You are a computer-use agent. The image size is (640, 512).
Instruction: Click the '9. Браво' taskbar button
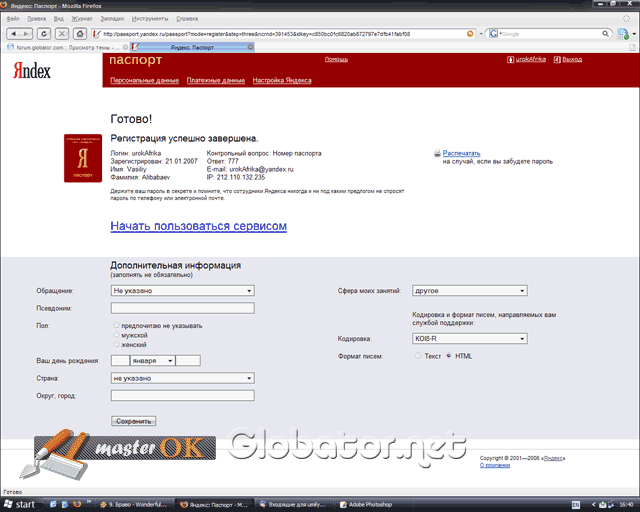pos(135,505)
